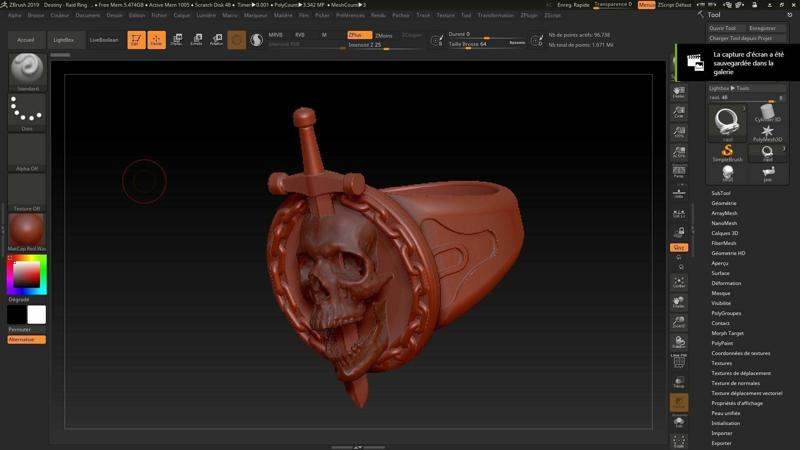Select the Déplacer move gizmo icon

[177, 40]
